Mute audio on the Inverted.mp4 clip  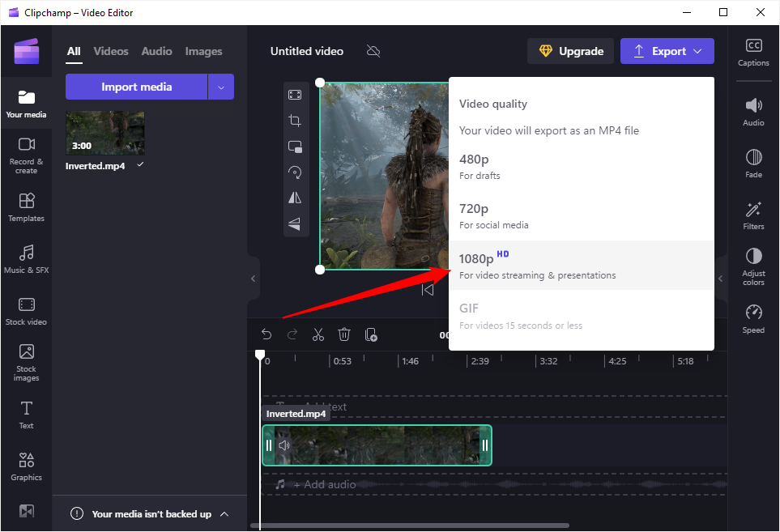click(283, 445)
